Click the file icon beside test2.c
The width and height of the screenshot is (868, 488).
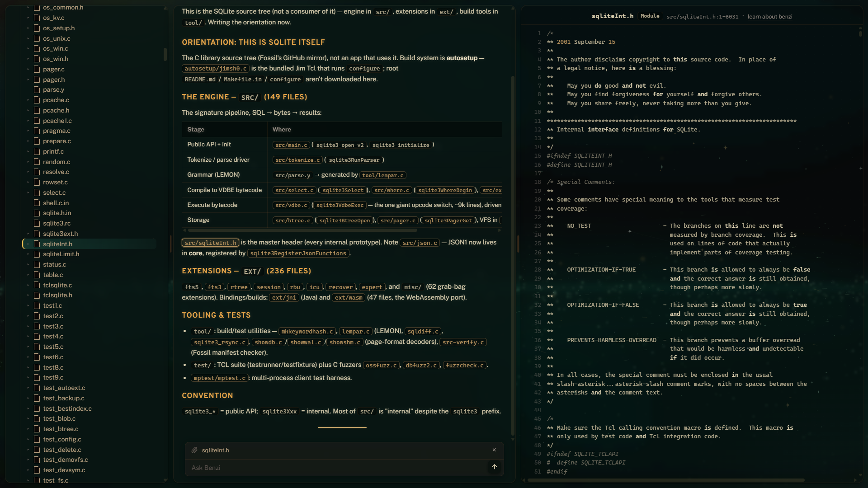pos(37,316)
